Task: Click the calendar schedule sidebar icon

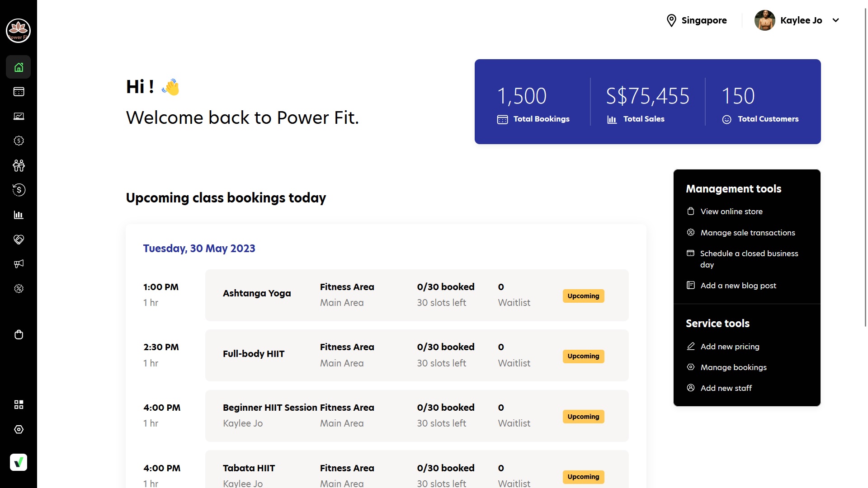Action: point(19,92)
